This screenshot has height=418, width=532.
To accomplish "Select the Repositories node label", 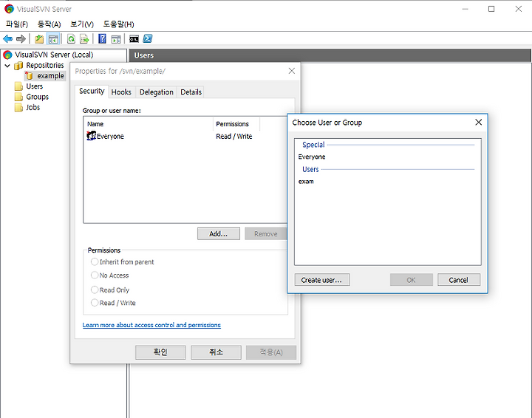I will (45, 66).
